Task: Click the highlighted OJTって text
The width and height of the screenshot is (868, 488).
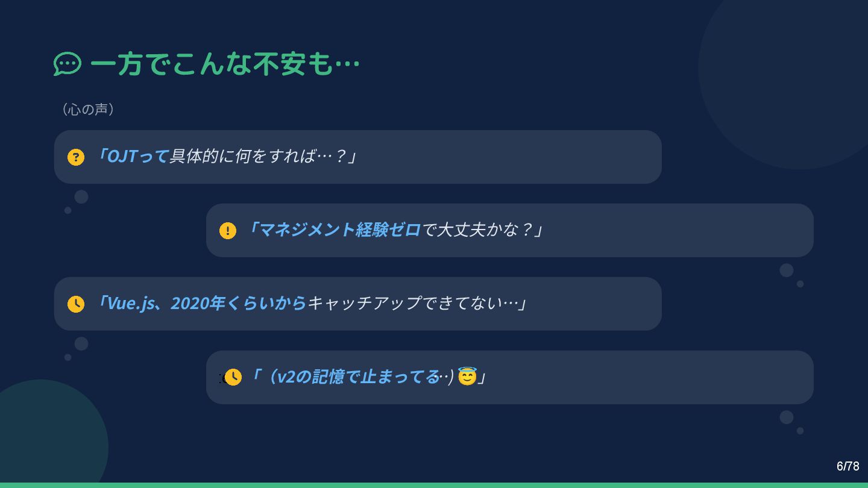Action: coord(137,157)
